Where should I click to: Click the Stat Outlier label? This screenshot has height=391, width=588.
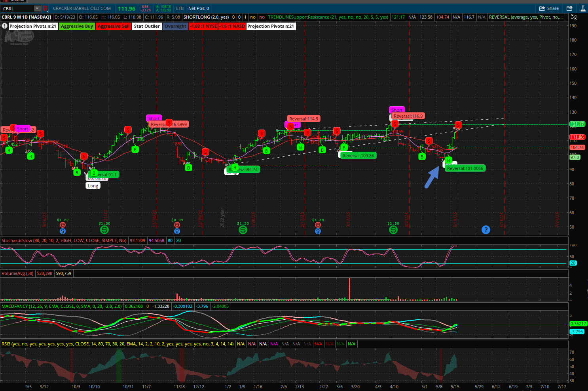[147, 26]
